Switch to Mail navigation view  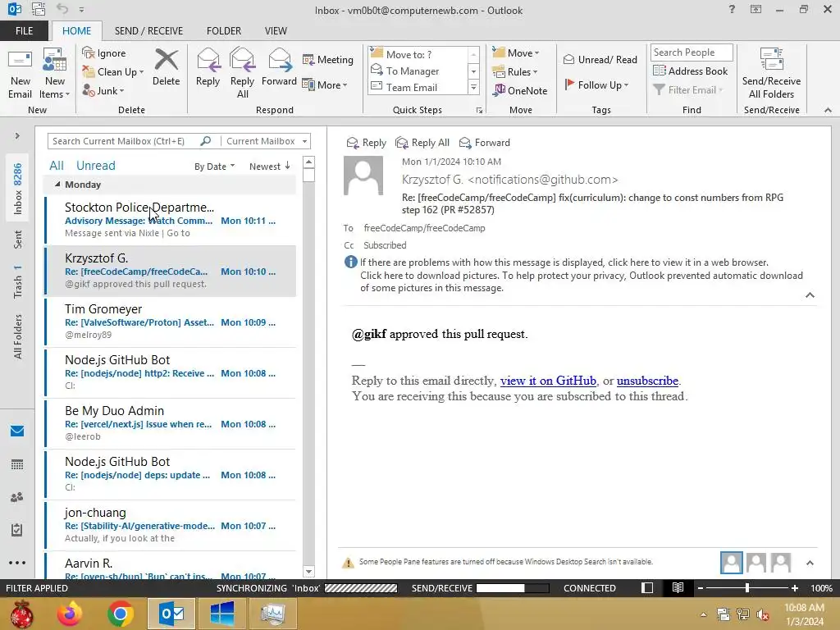point(17,431)
